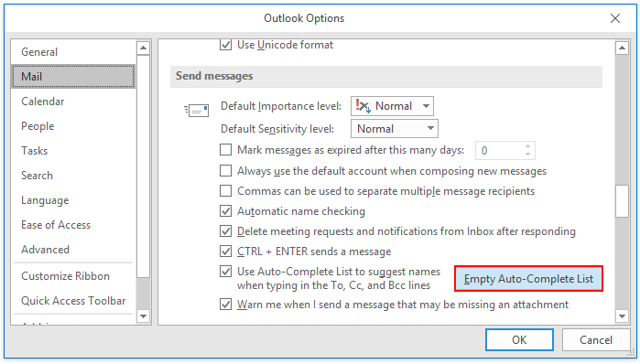This screenshot has width=640, height=364.
Task: Uncheck Use Unicode format
Action: 226,45
